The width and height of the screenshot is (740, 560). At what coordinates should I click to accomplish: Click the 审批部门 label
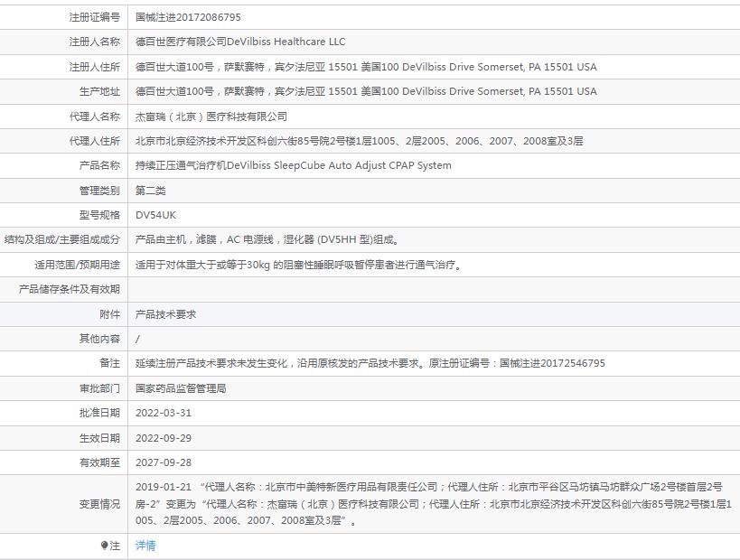coord(99,388)
